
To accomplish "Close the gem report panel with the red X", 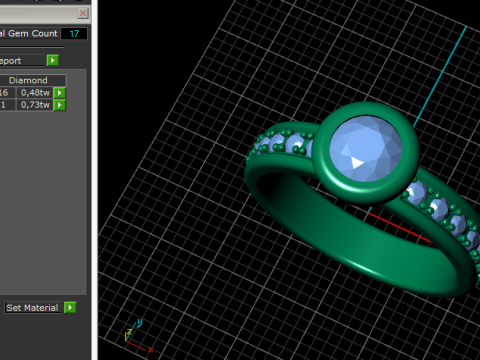I will tap(83, 13).
